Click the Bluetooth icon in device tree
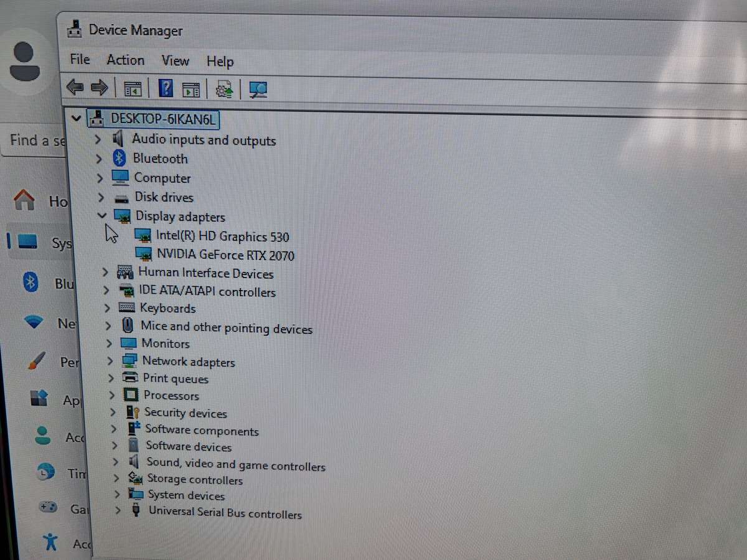 point(120,159)
